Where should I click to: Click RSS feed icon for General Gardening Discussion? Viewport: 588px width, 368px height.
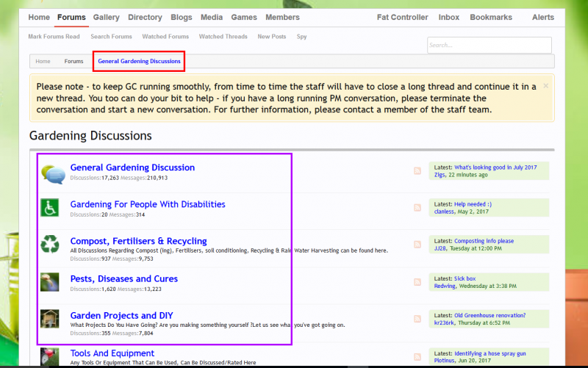(417, 171)
